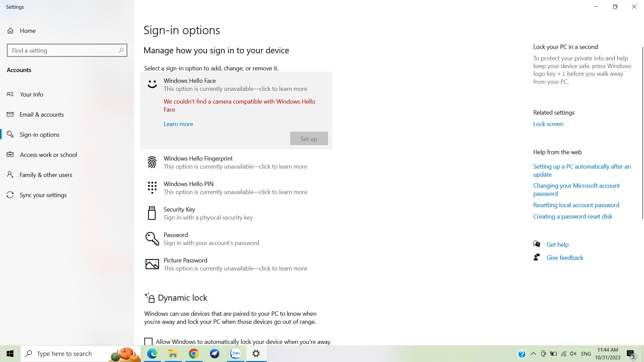Open the notification center icon

(631, 354)
